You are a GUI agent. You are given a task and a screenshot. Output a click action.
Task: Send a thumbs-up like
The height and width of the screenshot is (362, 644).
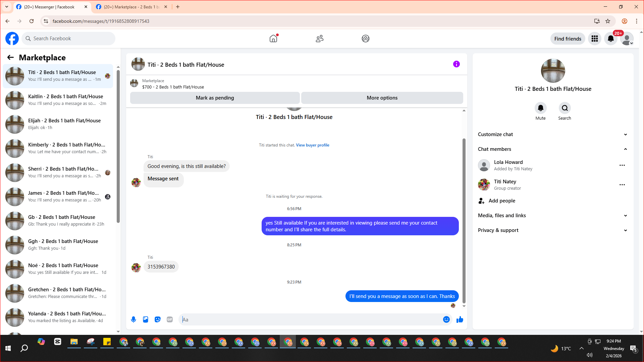(460, 319)
